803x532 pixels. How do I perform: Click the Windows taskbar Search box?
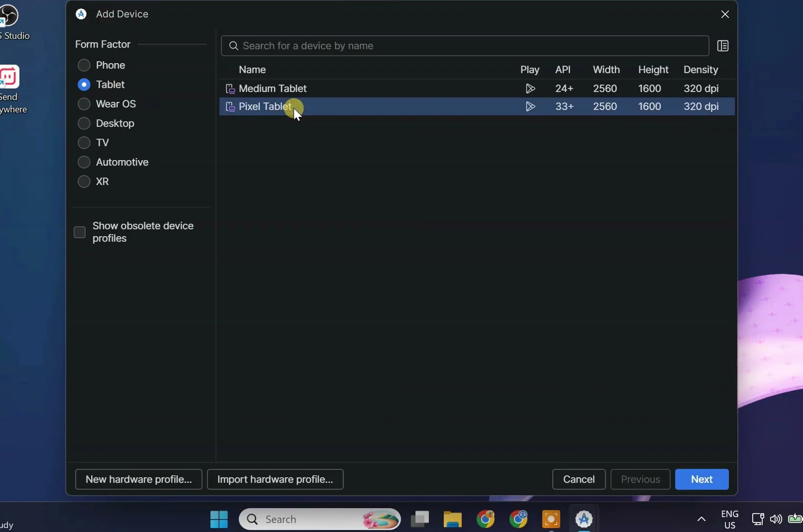pos(320,519)
